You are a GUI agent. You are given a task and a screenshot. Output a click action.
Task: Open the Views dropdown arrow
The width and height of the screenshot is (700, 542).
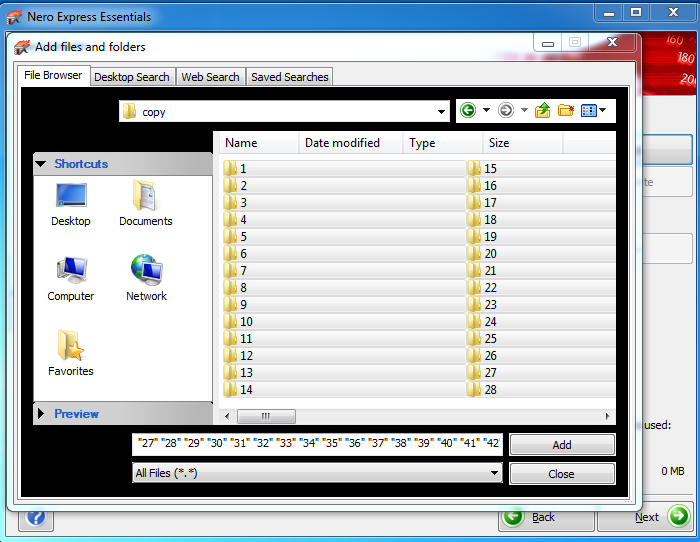coord(603,110)
